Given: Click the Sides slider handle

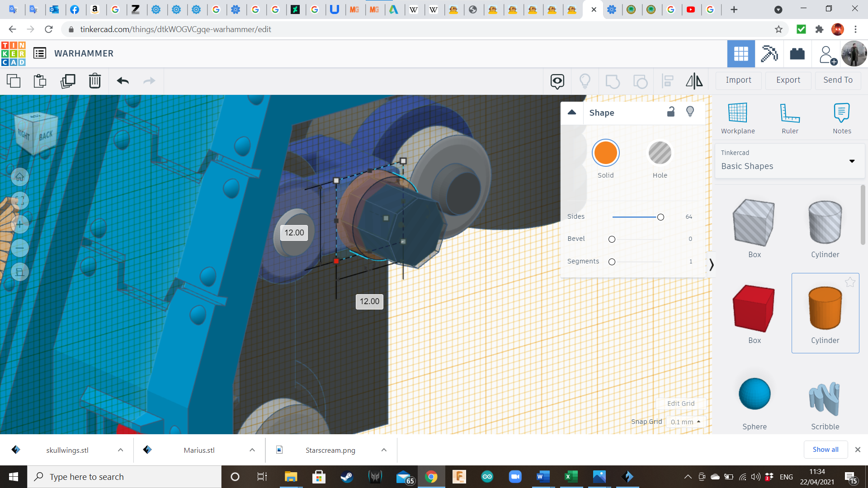Looking at the screenshot, I should [x=660, y=217].
